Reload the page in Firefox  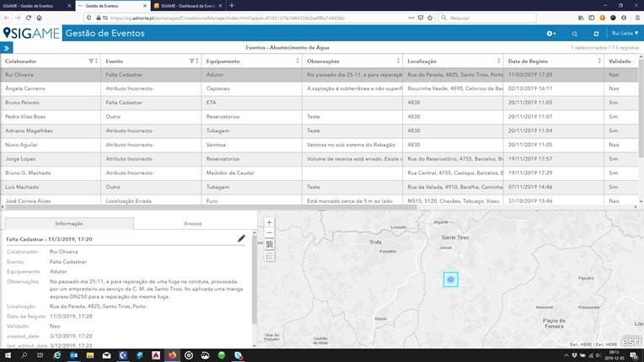click(x=29, y=17)
